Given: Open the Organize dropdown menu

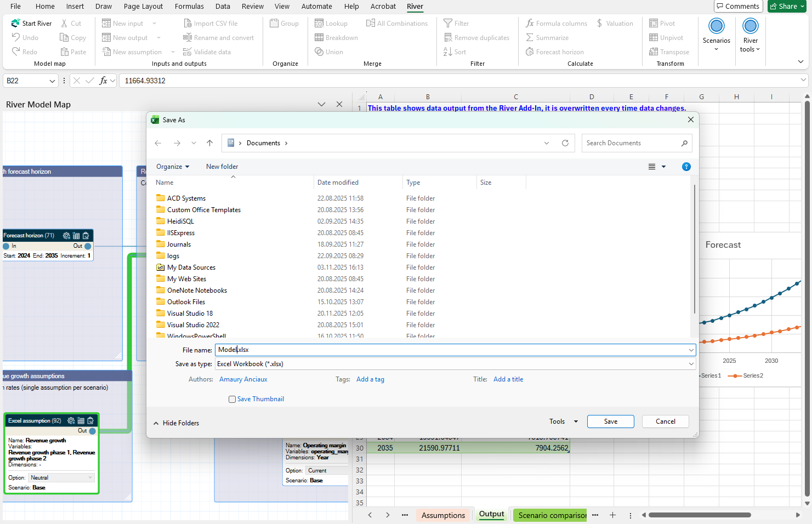Looking at the screenshot, I should tap(172, 167).
